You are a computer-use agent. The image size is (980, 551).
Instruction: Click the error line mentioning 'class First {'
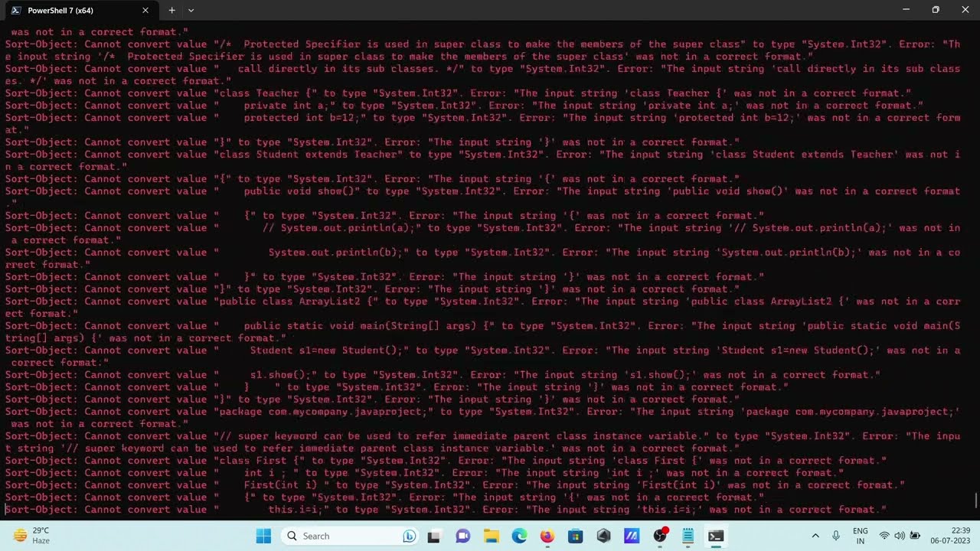446,461
